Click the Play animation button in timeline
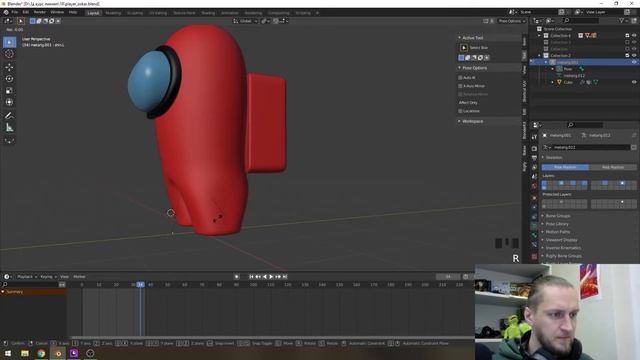The height and width of the screenshot is (360, 640). coord(271,277)
